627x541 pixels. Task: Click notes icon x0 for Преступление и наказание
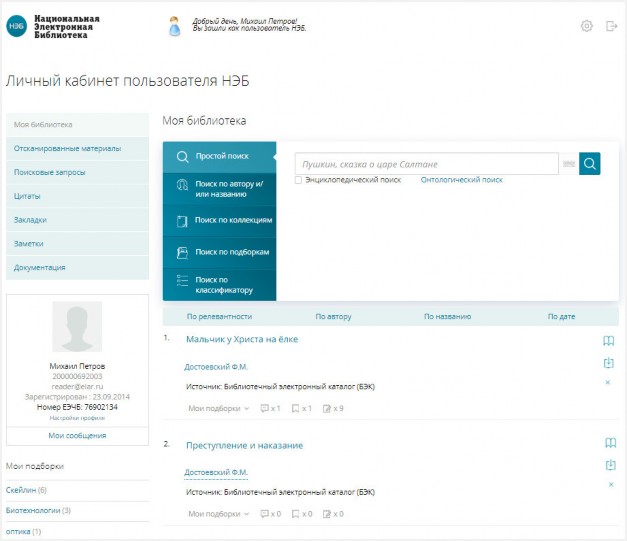(327, 514)
